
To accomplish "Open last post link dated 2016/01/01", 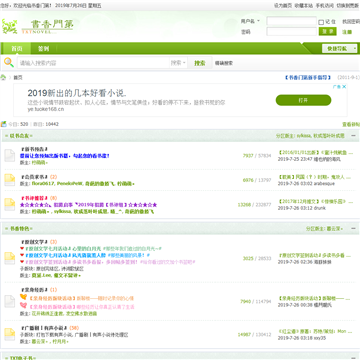I will click(315, 153).
